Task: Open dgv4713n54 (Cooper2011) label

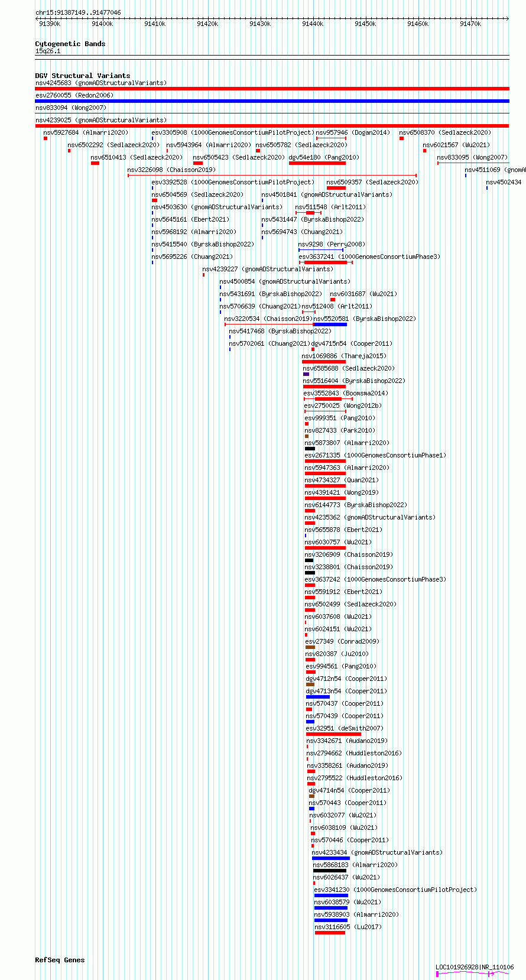Action: (346, 691)
